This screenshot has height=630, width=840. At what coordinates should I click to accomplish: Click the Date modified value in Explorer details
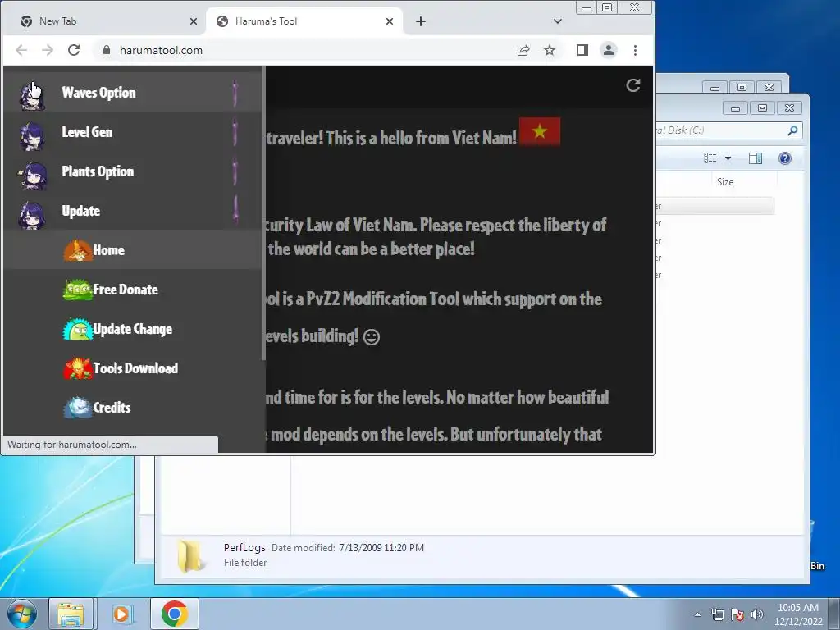coord(381,547)
